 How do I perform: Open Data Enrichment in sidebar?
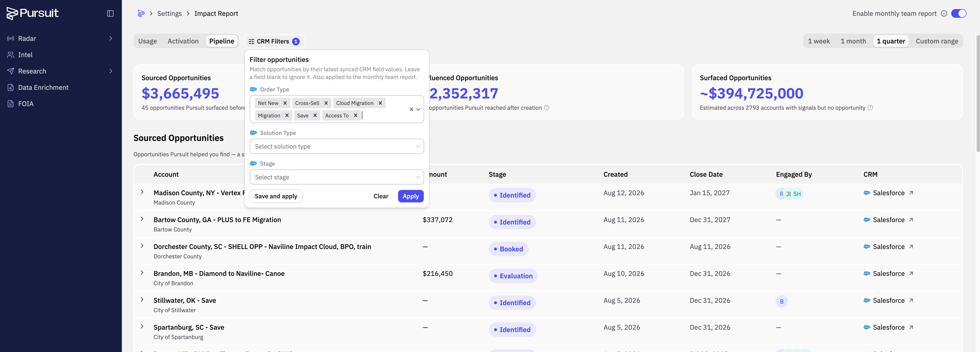(43, 88)
